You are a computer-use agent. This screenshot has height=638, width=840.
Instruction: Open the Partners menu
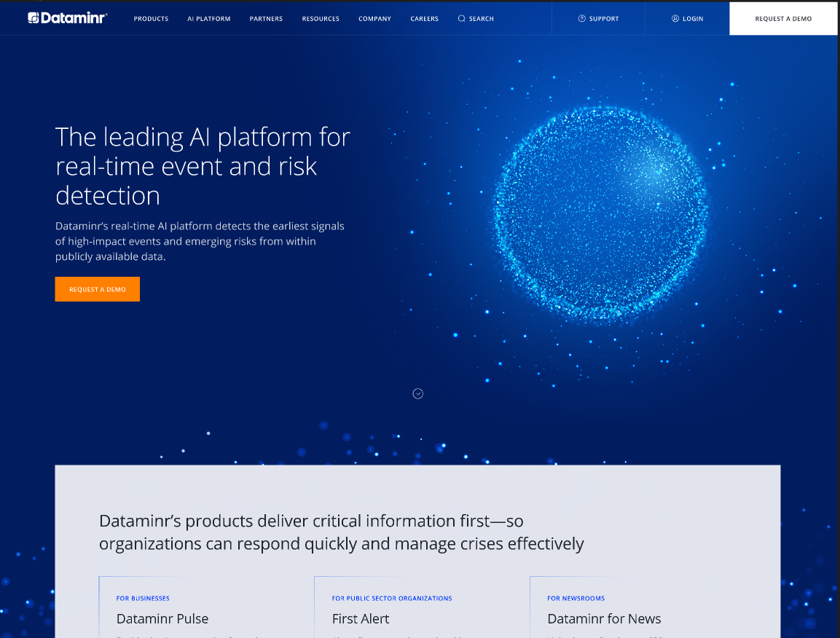tap(266, 19)
